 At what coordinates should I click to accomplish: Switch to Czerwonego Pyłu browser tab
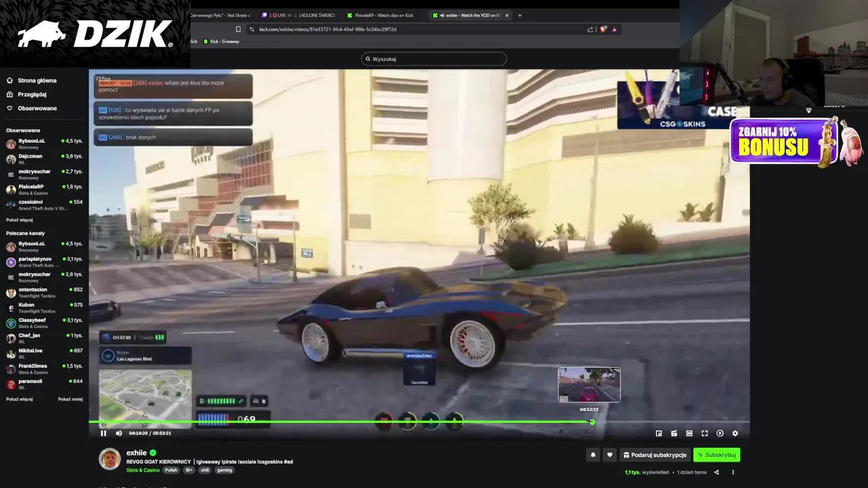tap(221, 15)
